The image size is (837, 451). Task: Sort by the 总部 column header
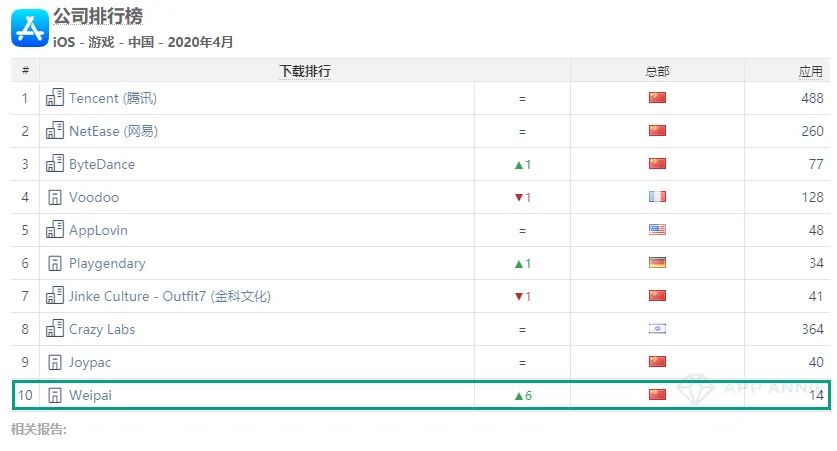[657, 72]
